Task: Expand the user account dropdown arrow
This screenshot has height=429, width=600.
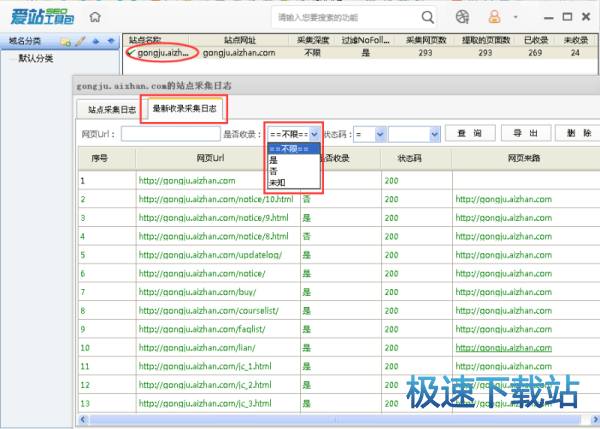Action: (x=515, y=17)
